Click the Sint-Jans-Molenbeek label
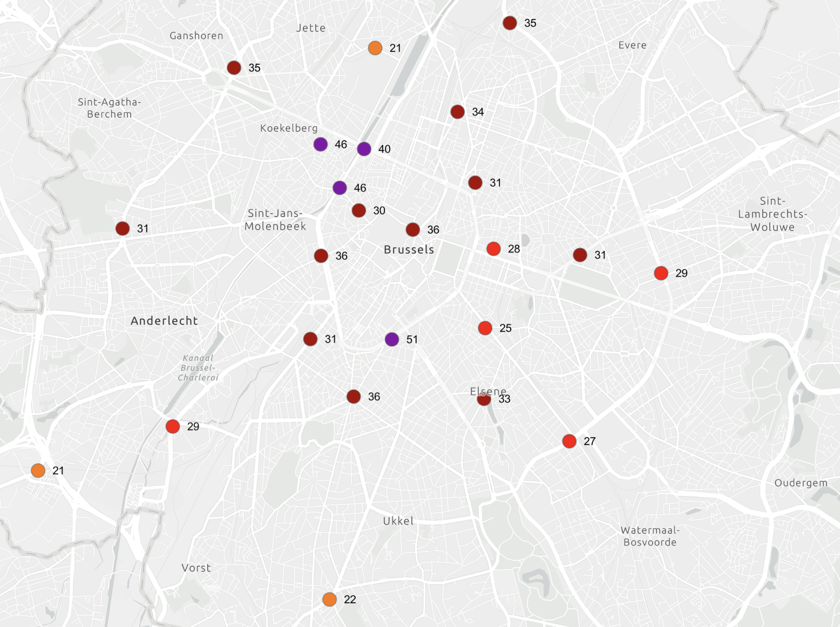This screenshot has height=627, width=840. [275, 220]
